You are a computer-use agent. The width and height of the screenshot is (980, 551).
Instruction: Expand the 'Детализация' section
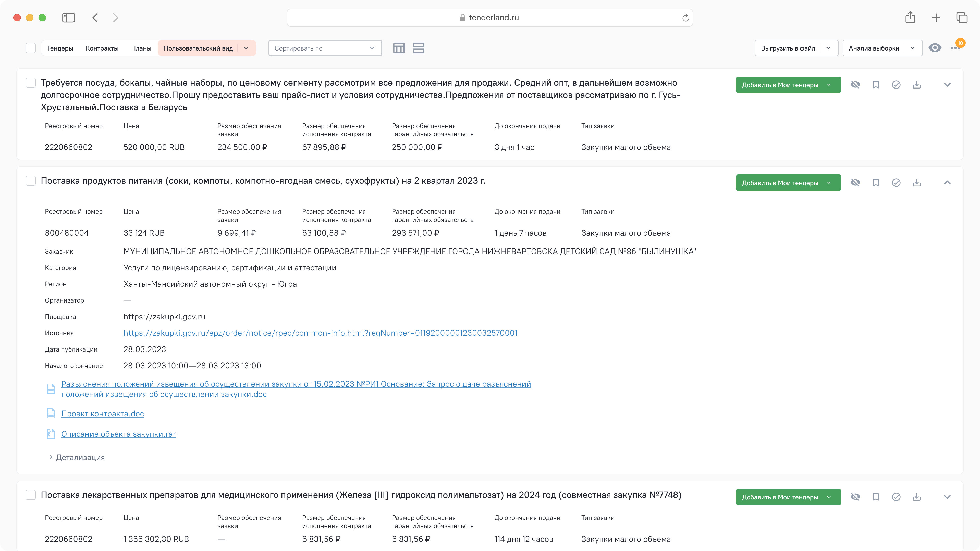coord(80,457)
